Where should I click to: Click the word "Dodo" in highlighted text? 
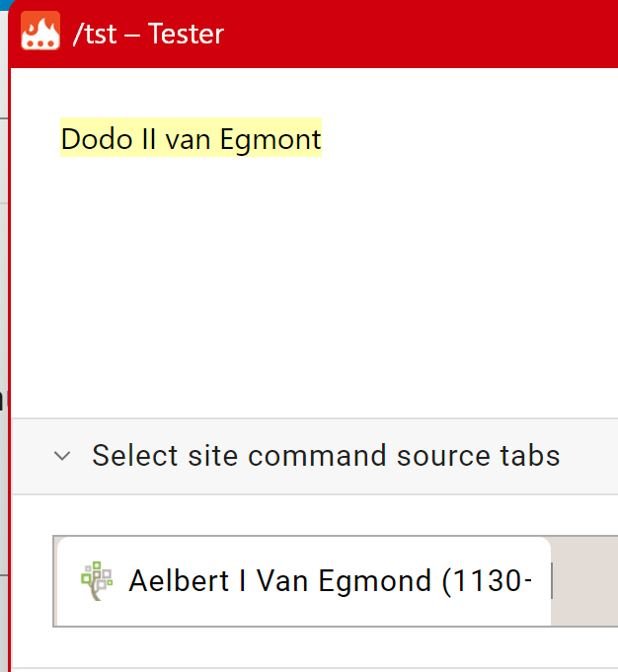pyautogui.click(x=97, y=139)
